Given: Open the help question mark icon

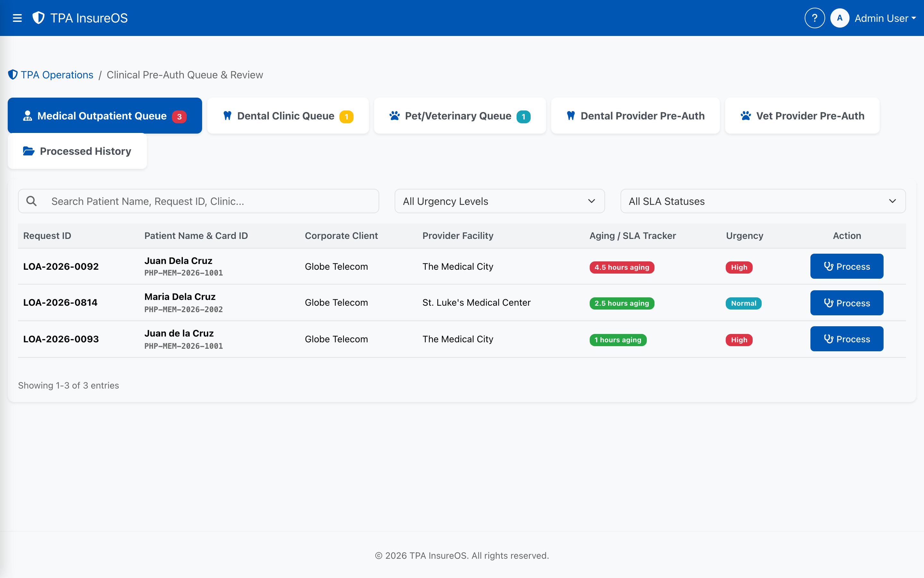Looking at the screenshot, I should pyautogui.click(x=814, y=18).
